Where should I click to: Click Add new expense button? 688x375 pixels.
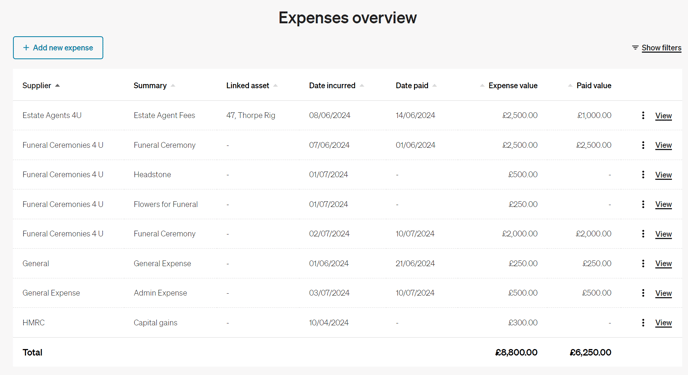[x=58, y=47]
